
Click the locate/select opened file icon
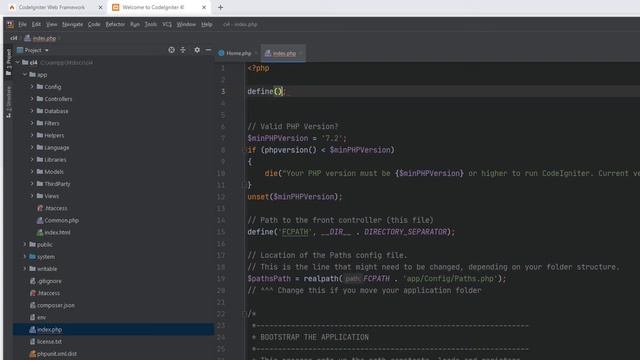pos(171,50)
